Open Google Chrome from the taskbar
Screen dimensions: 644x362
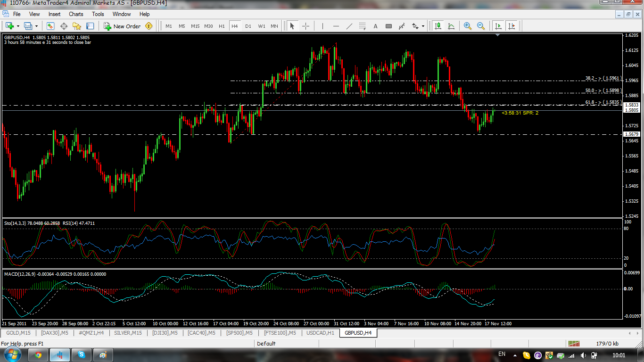click(x=38, y=355)
